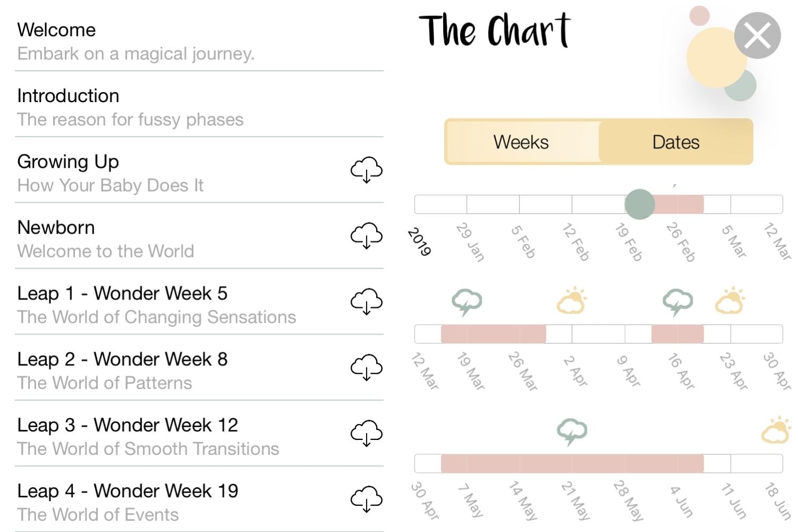Switch chart view to Dates
Image resolution: width=798 pixels, height=532 pixels.
tap(676, 142)
